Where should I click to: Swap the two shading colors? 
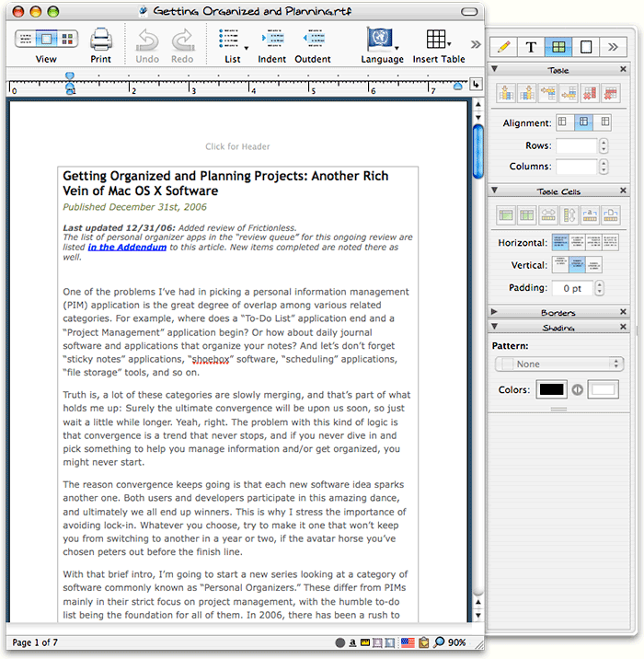click(x=577, y=390)
